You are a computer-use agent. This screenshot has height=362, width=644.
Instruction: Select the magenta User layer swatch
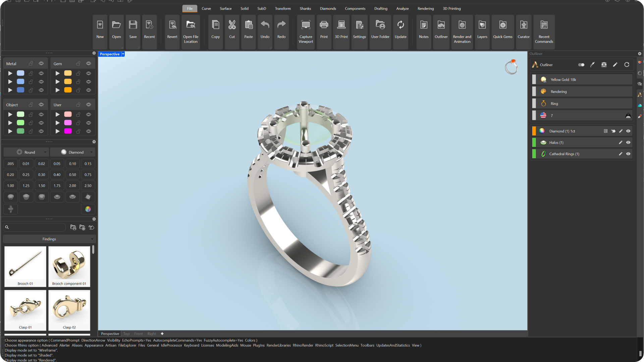[x=68, y=131]
